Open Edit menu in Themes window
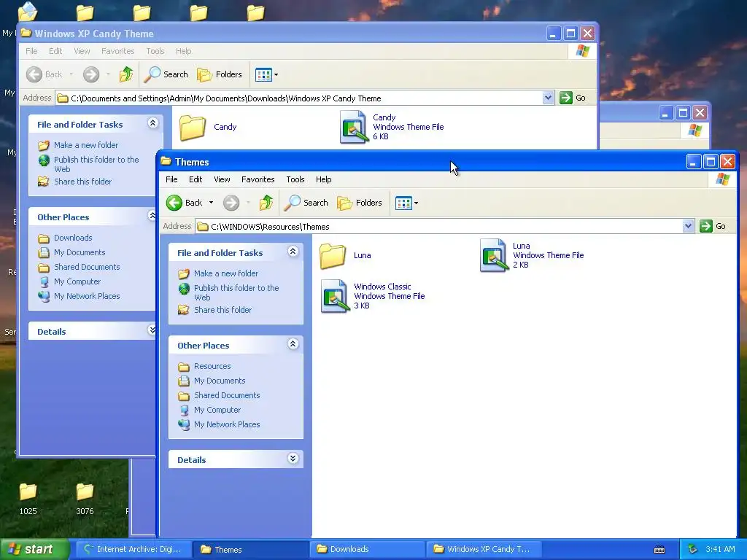 [x=196, y=179]
